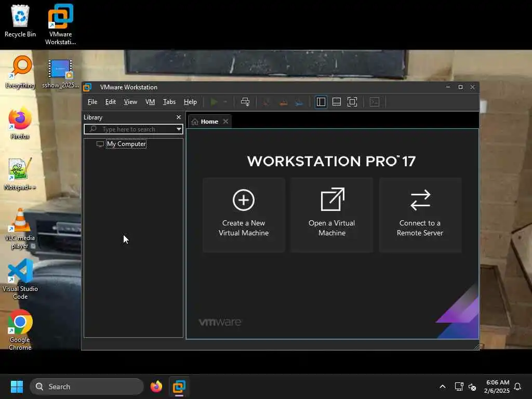Click Open a Virtual Machine
Viewport: 532px width, 399px height.
[x=332, y=215]
